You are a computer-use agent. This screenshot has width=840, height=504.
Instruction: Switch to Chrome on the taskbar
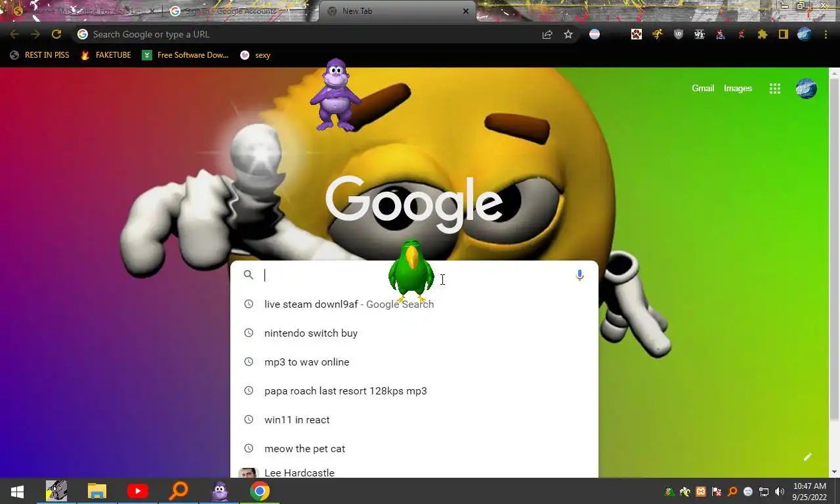[x=260, y=491]
